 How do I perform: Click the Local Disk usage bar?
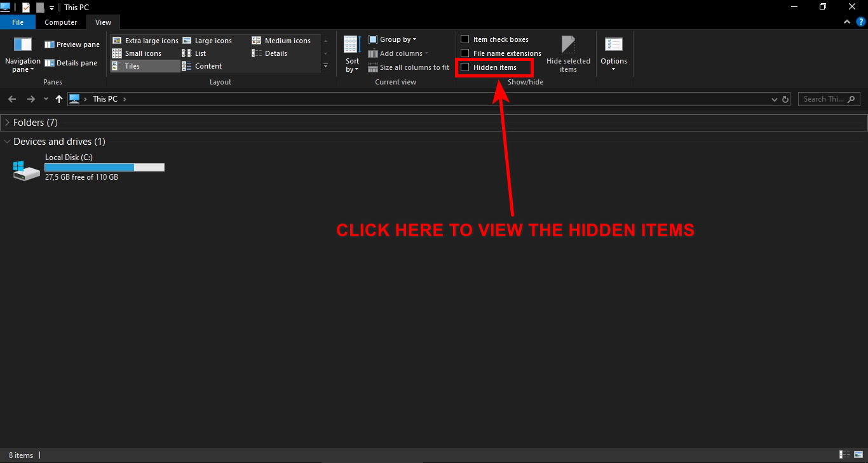point(104,167)
